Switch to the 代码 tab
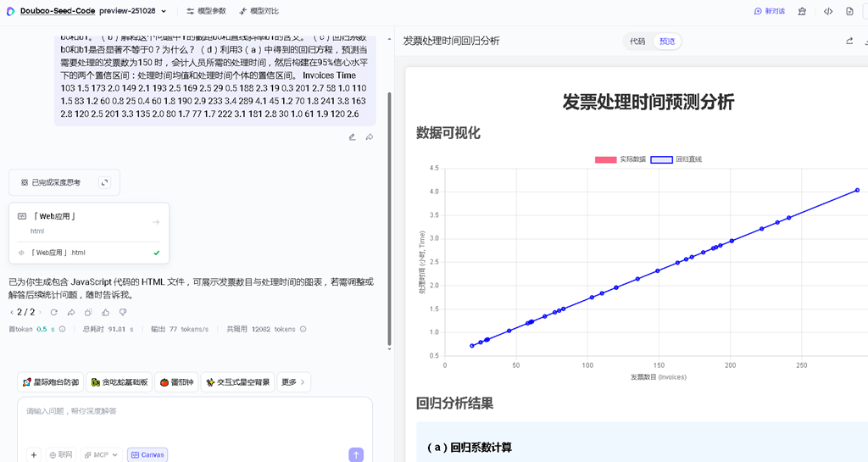This screenshot has height=462, width=868. 637,41
